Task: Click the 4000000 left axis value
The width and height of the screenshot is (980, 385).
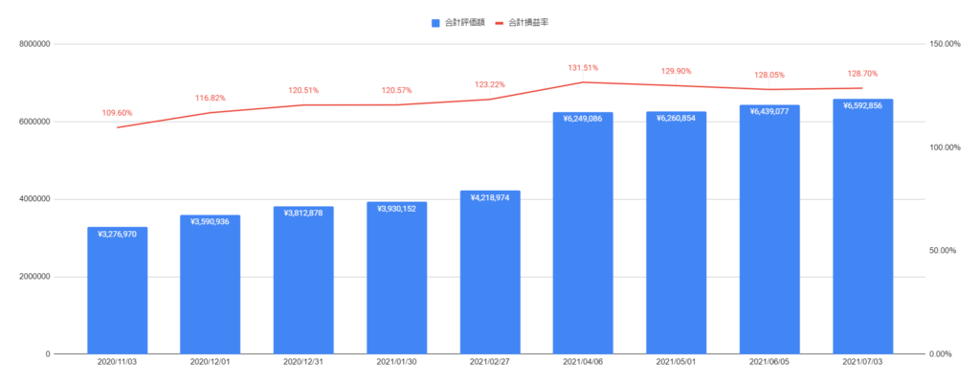Action: [x=35, y=199]
